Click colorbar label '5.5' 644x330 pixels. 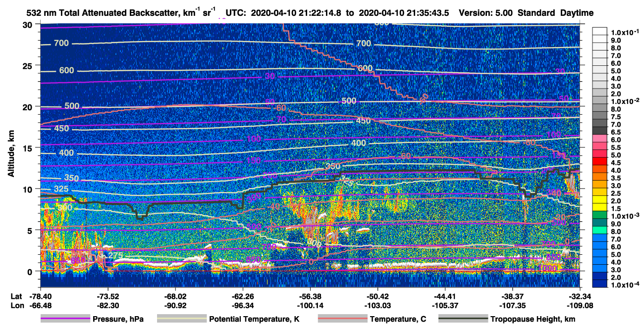click(x=616, y=147)
